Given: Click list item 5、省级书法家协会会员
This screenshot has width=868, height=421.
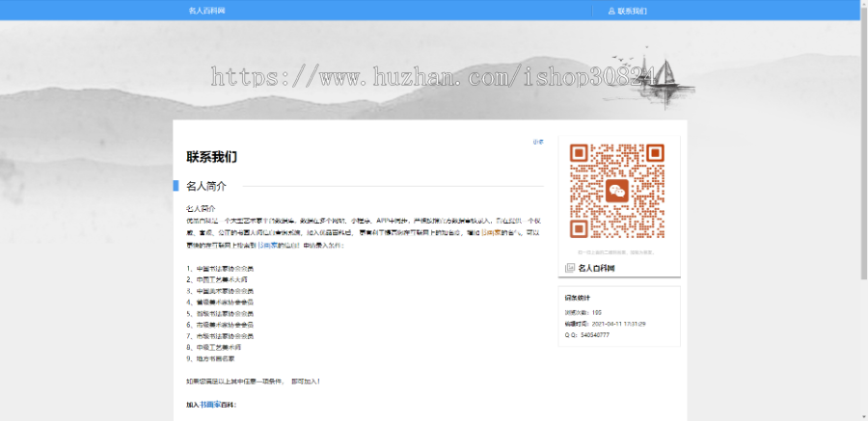Looking at the screenshot, I should [x=220, y=314].
